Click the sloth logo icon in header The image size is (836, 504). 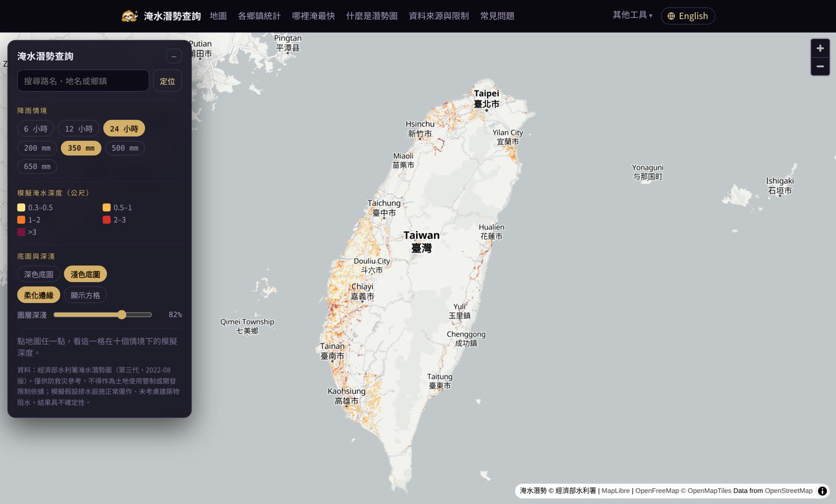130,16
